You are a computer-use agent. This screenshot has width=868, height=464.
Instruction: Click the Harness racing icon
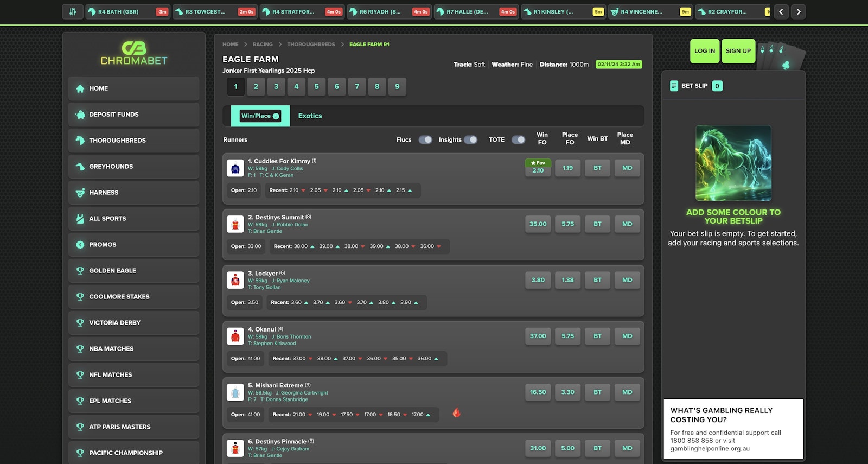click(x=80, y=193)
